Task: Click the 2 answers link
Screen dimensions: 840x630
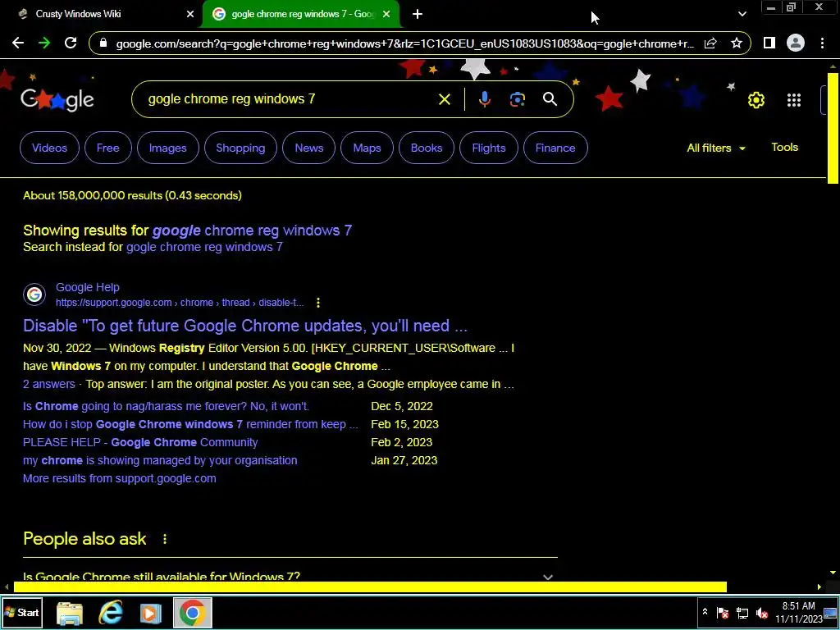Action: tap(48, 384)
